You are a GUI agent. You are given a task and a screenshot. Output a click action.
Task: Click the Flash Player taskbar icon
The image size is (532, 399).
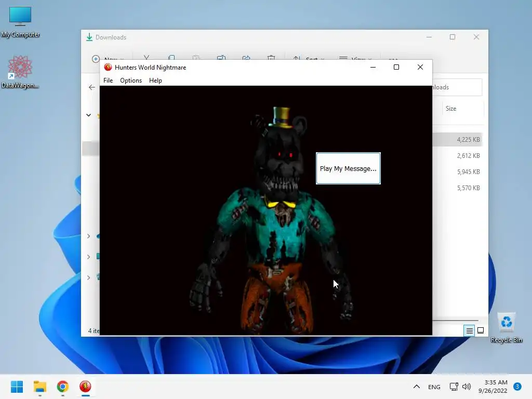pos(86,387)
